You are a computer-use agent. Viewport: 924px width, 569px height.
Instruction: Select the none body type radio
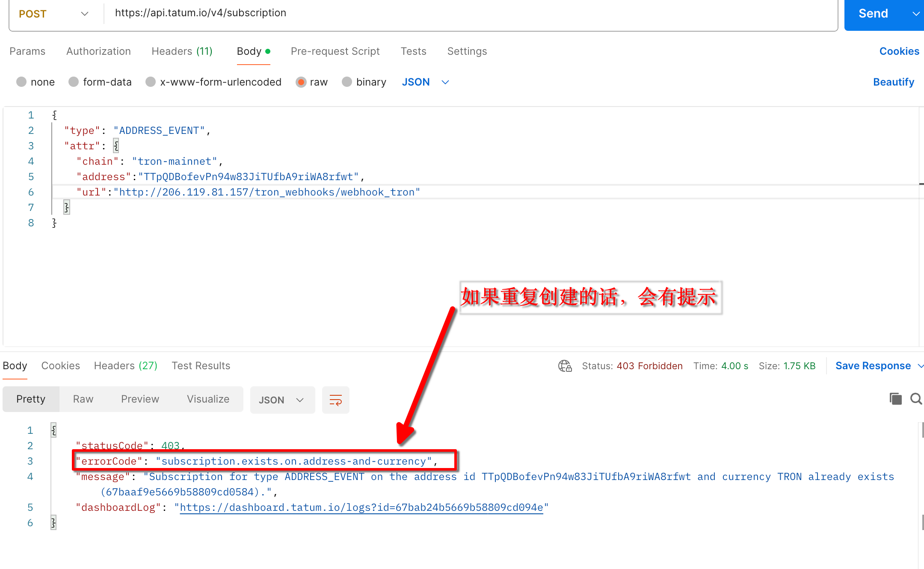21,82
